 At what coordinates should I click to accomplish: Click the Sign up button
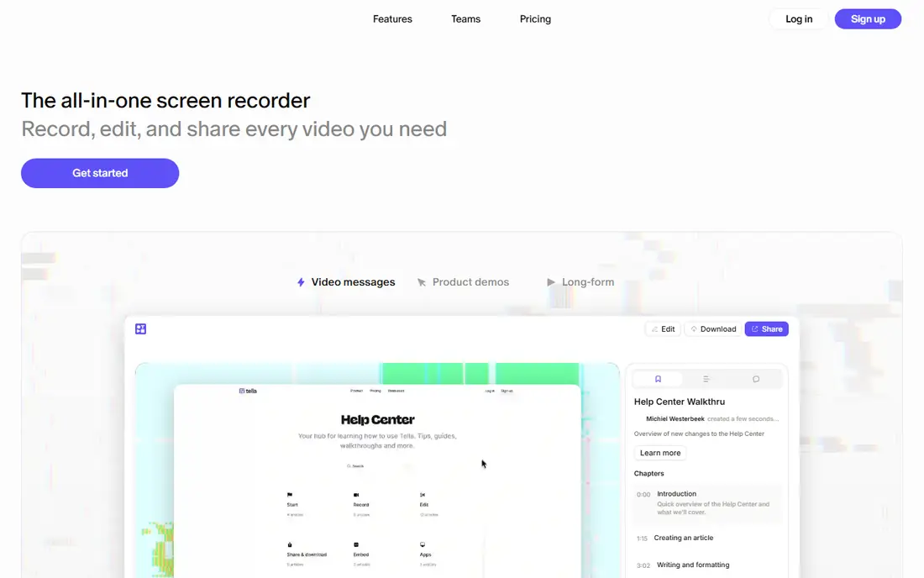(x=868, y=18)
